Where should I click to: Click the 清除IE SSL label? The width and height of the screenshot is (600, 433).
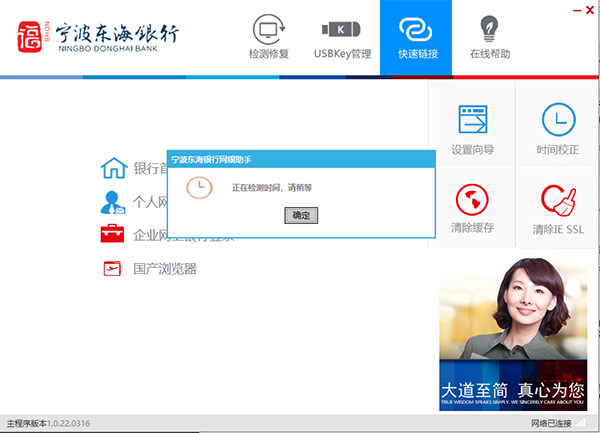point(558,230)
